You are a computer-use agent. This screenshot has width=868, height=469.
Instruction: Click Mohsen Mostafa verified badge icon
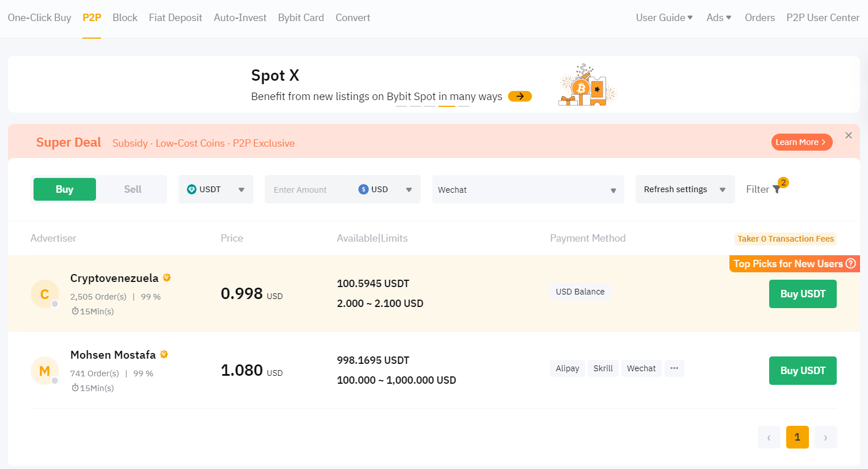[x=164, y=354]
